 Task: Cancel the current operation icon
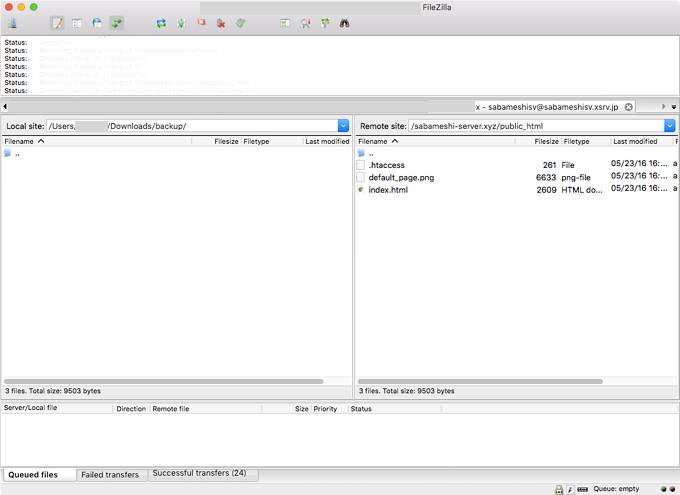tap(201, 22)
